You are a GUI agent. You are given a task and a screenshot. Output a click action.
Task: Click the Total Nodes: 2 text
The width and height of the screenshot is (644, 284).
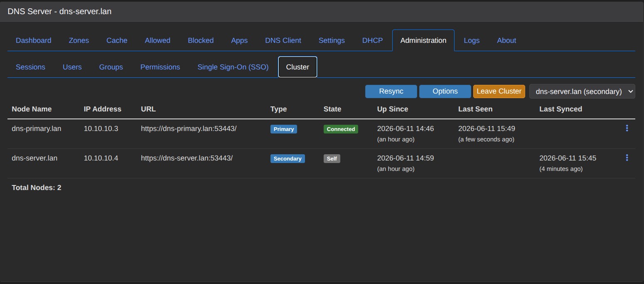[37, 188]
